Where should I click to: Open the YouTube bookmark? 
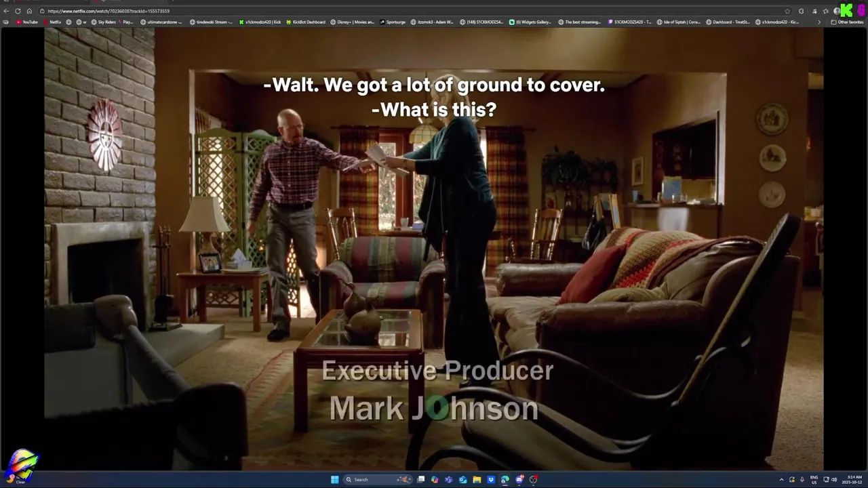pyautogui.click(x=27, y=22)
